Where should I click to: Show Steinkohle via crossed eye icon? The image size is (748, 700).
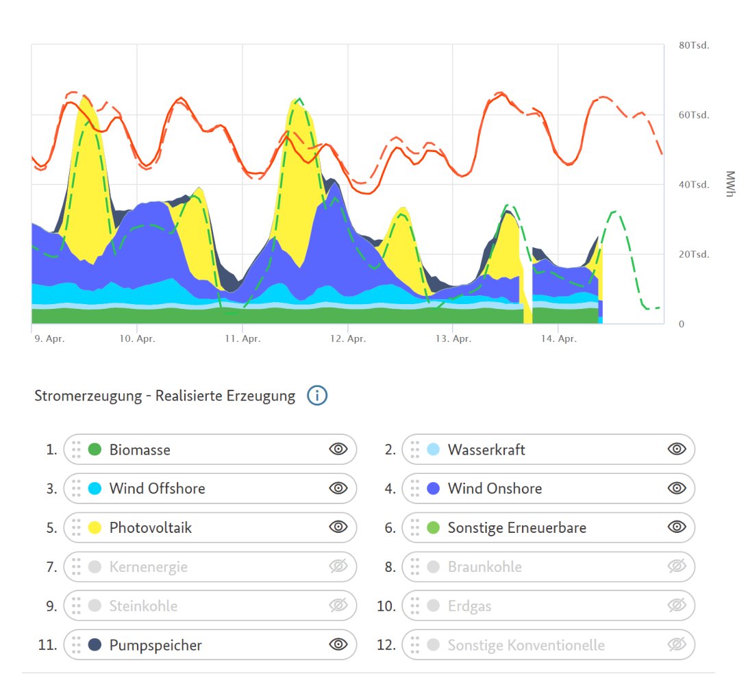pyautogui.click(x=338, y=605)
